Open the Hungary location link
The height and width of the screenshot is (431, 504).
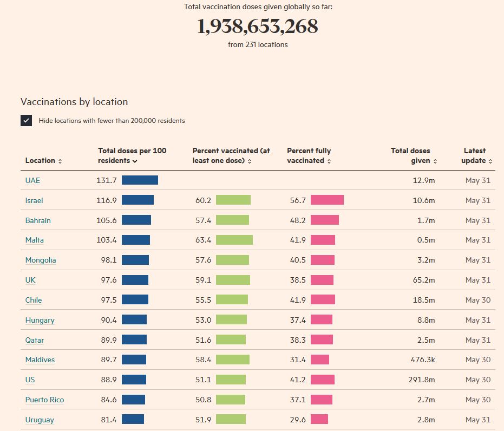click(x=40, y=320)
